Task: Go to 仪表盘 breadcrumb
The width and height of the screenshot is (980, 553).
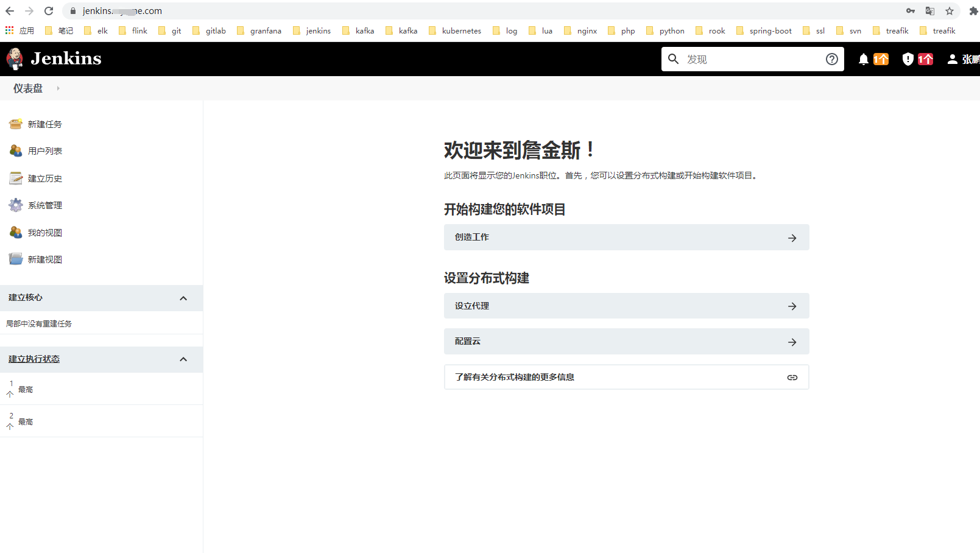Action: click(28, 88)
